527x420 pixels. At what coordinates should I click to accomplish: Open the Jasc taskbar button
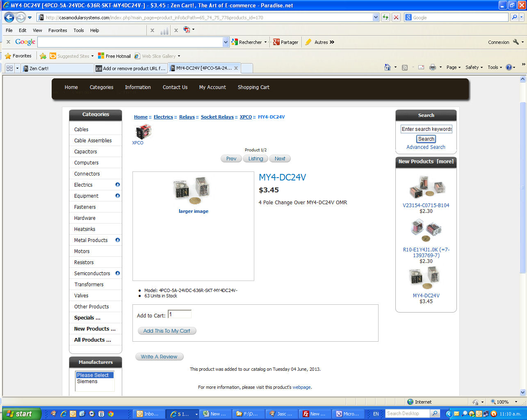[282, 414]
